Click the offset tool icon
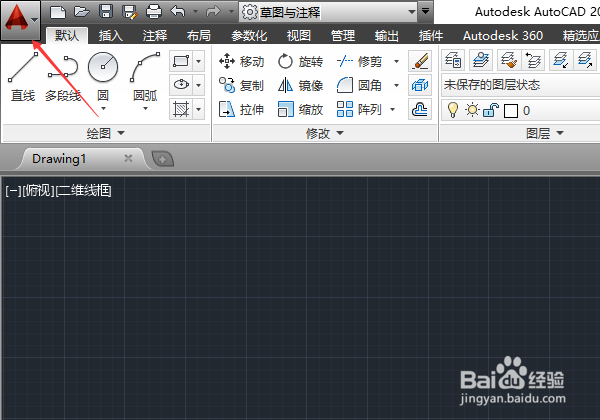Viewport: 600px width, 420px height. (x=420, y=109)
